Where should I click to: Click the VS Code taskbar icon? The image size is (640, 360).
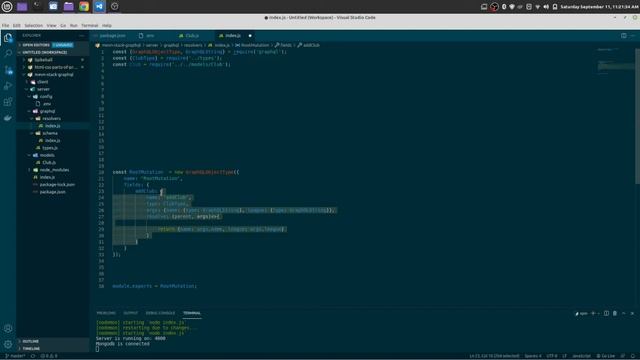click(99, 7)
